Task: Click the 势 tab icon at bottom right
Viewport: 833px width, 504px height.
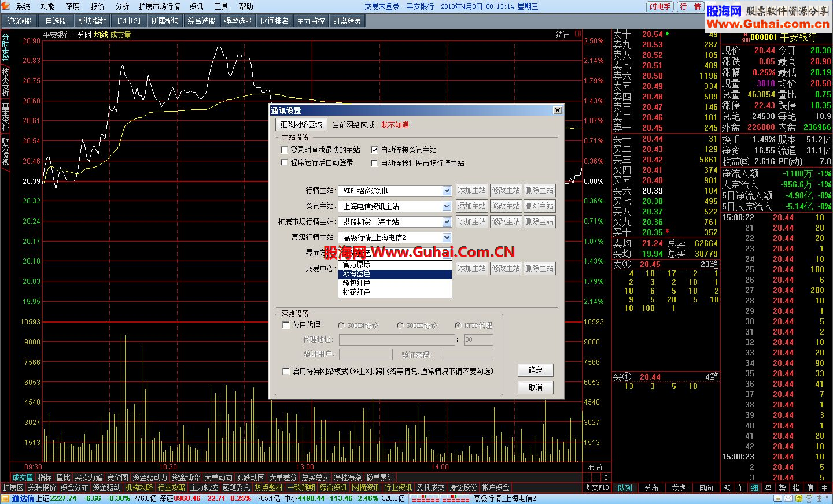Action: point(782,488)
